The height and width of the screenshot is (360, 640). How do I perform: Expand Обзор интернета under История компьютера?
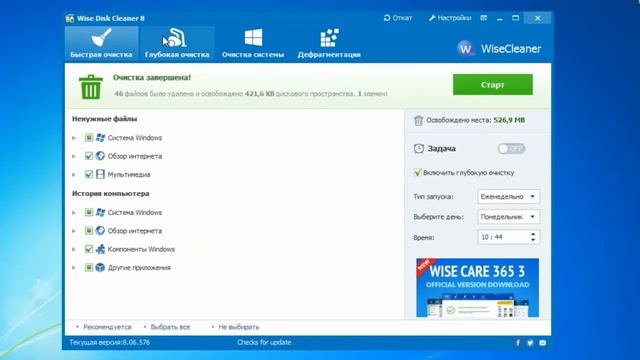coord(74,231)
